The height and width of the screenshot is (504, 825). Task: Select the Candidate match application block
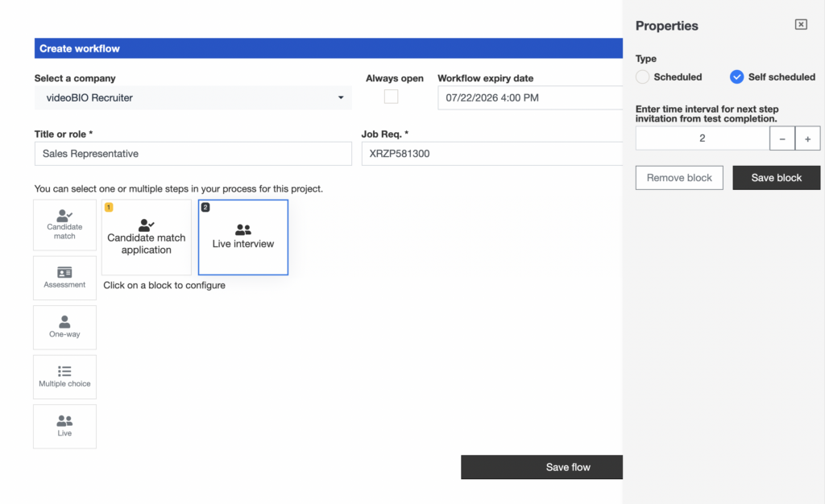coord(147,237)
